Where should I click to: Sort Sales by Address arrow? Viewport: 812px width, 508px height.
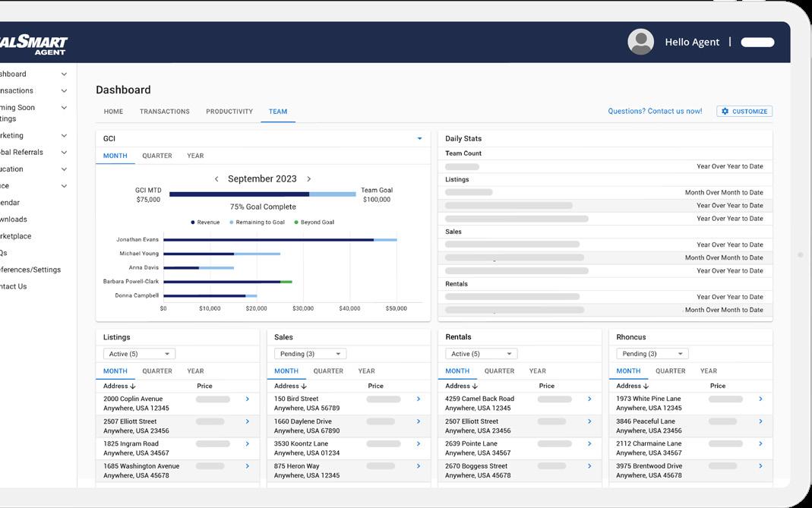[304, 387]
